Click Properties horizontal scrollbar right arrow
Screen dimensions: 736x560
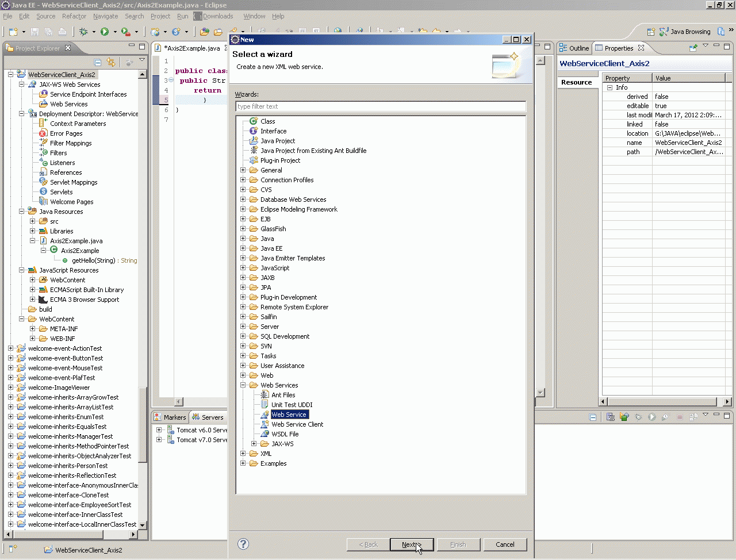727,401
